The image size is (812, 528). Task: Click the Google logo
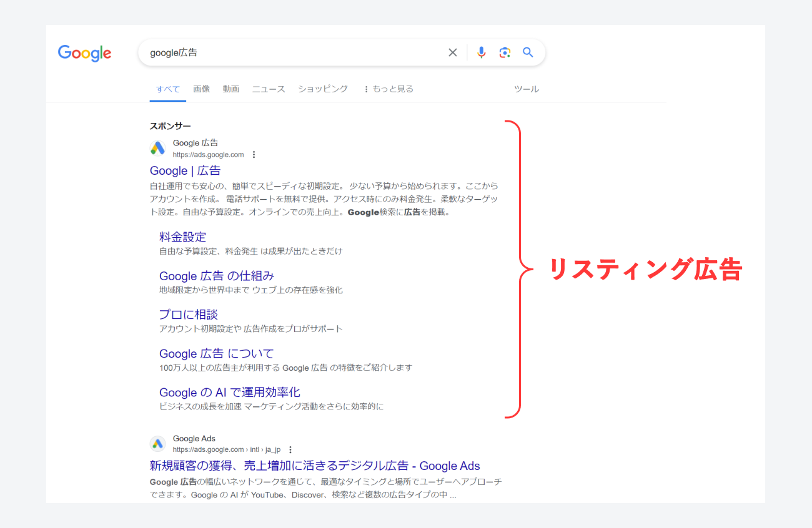click(84, 53)
